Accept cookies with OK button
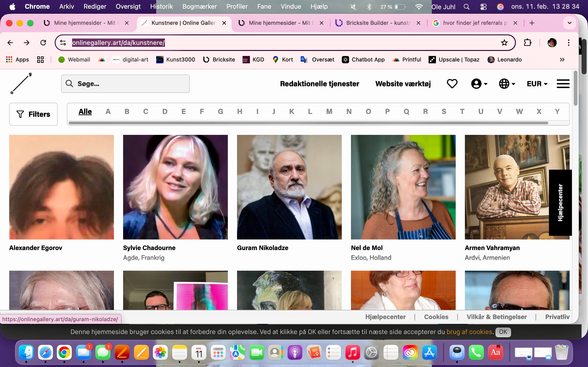Screen dimensions: 588x367 pyautogui.click(x=503, y=332)
